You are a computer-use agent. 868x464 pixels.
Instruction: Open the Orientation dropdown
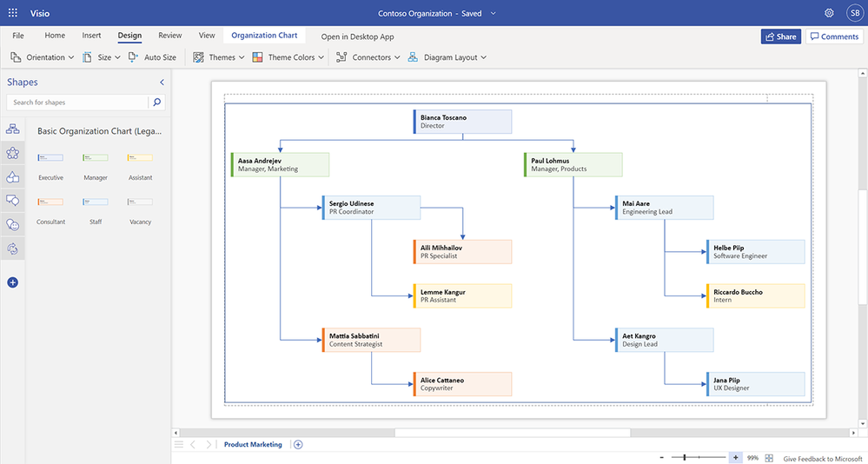[x=42, y=57]
